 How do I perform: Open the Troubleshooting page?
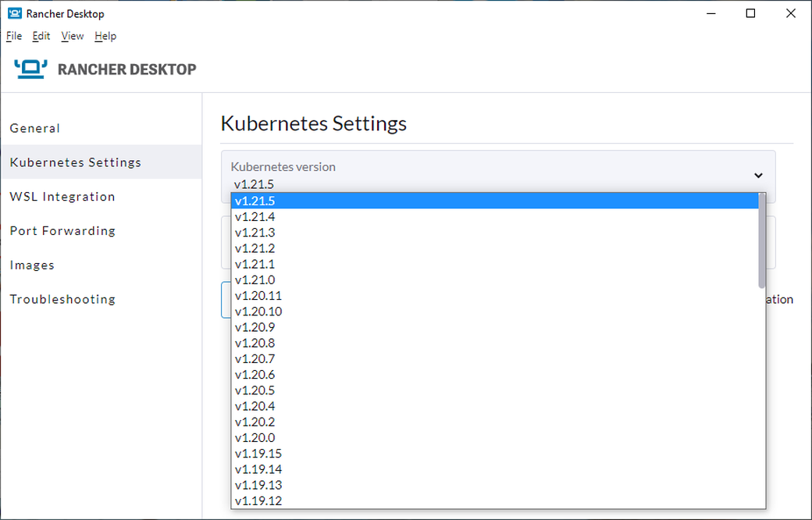pos(62,299)
